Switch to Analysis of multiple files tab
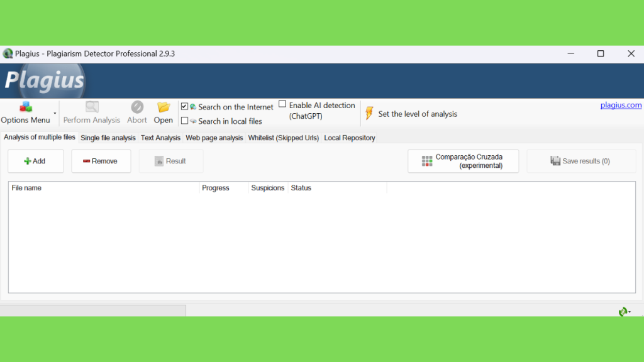 [x=40, y=137]
